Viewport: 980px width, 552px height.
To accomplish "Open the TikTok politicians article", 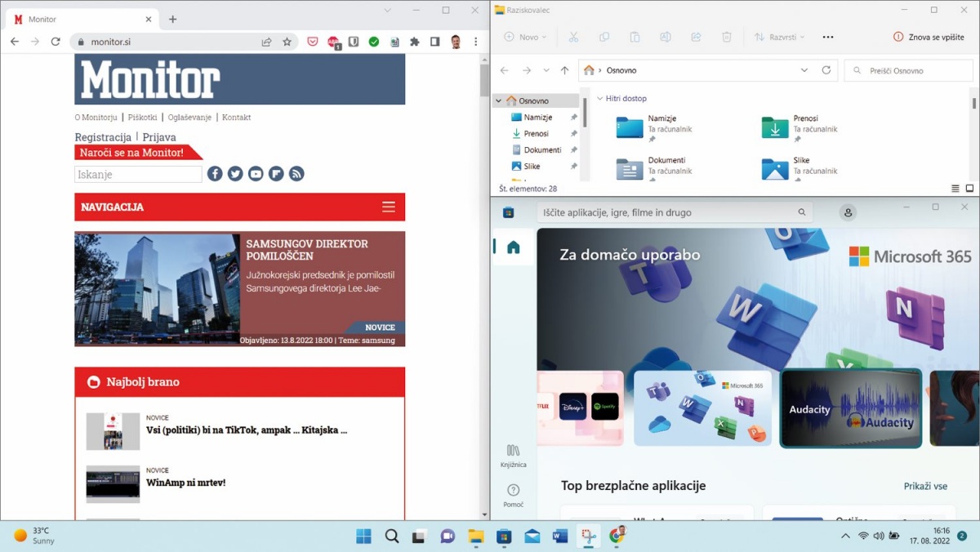I will coord(247,430).
